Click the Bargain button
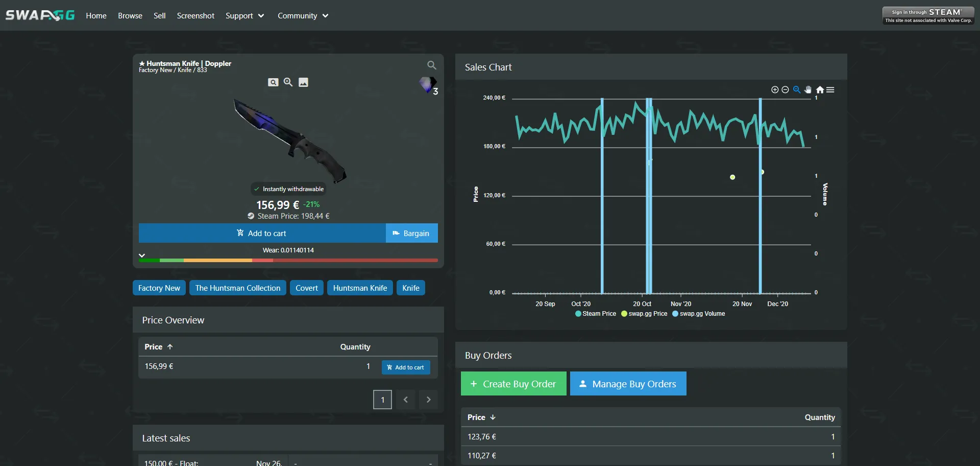Viewport: 980px width, 466px height. click(411, 233)
